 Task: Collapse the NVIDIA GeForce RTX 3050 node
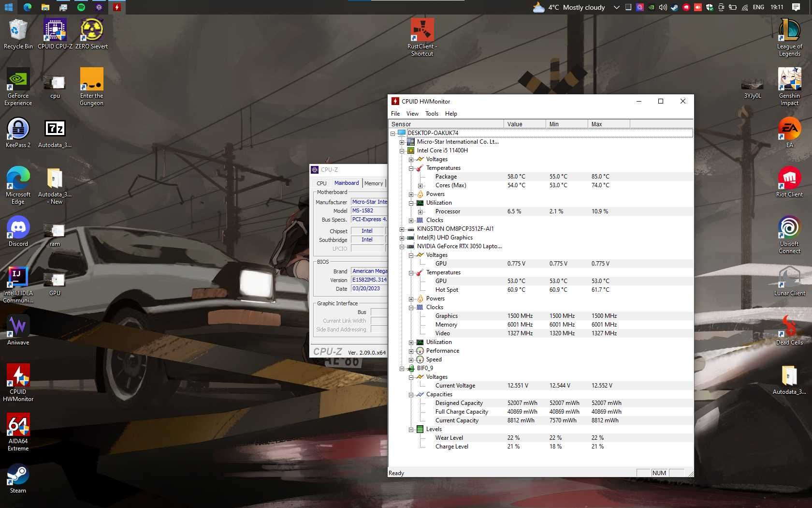point(402,247)
